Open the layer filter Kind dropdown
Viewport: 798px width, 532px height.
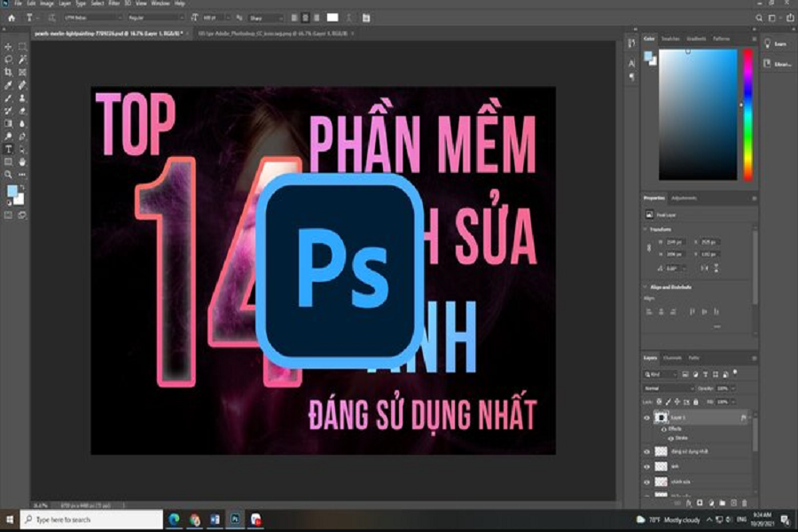tap(661, 375)
